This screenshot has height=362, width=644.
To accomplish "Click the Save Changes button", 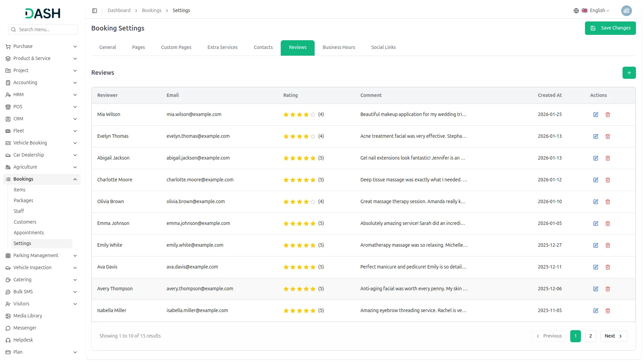I will [610, 28].
